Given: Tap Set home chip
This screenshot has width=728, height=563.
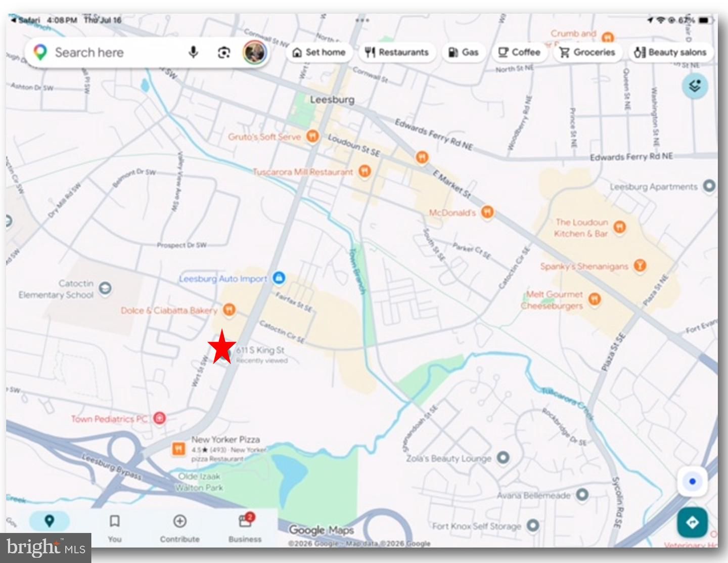Looking at the screenshot, I should click(319, 52).
